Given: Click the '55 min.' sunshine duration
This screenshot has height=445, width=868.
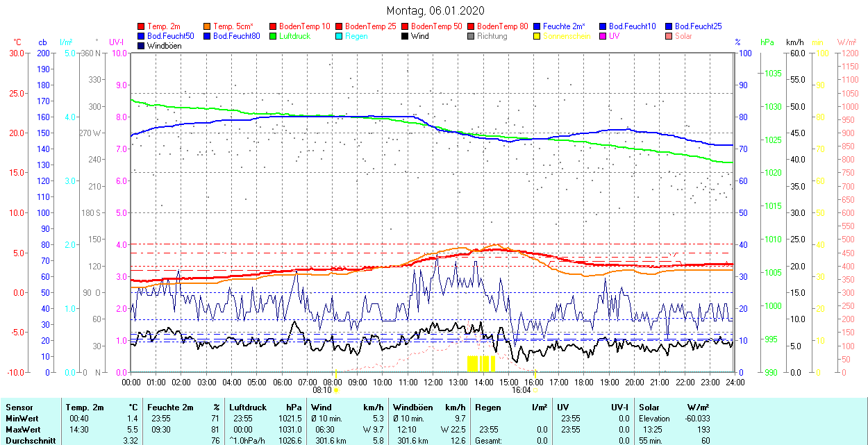Looking at the screenshot, I should point(652,441).
